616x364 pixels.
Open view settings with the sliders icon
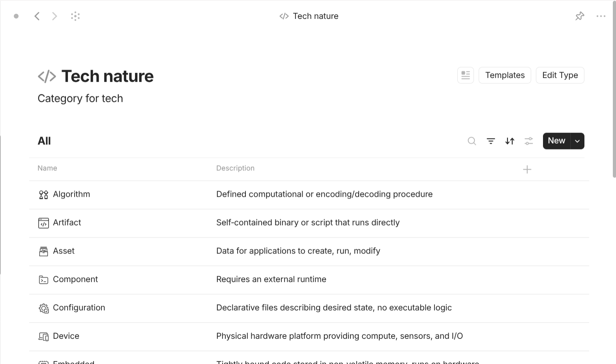pos(528,141)
